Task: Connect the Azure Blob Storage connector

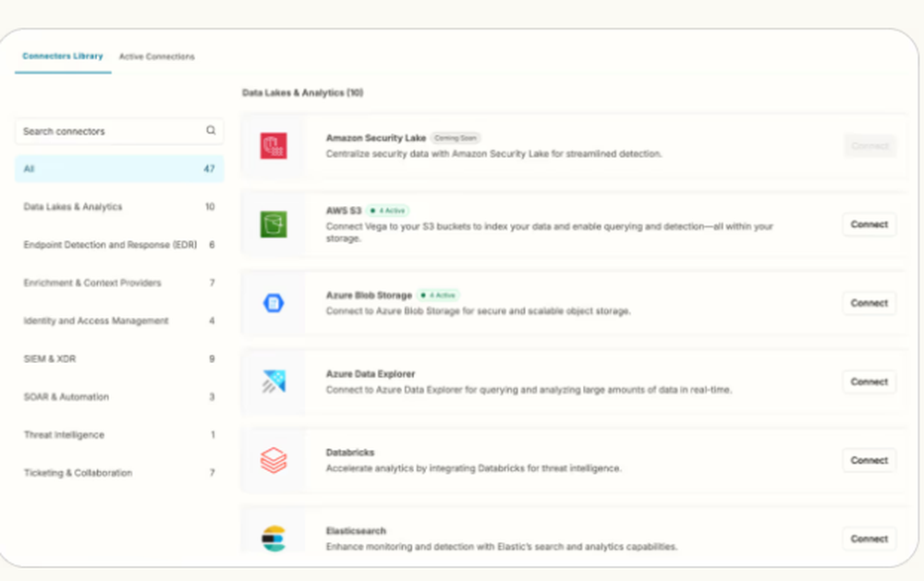Action: tap(869, 303)
